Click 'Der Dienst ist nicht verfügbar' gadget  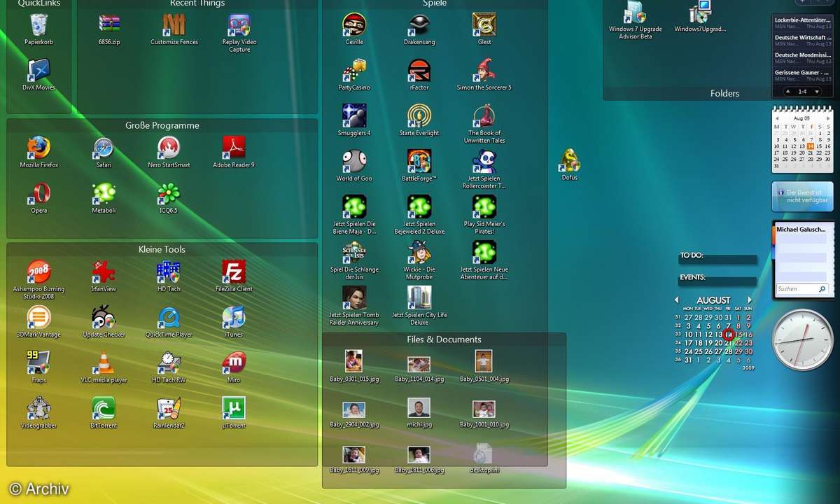(802, 196)
